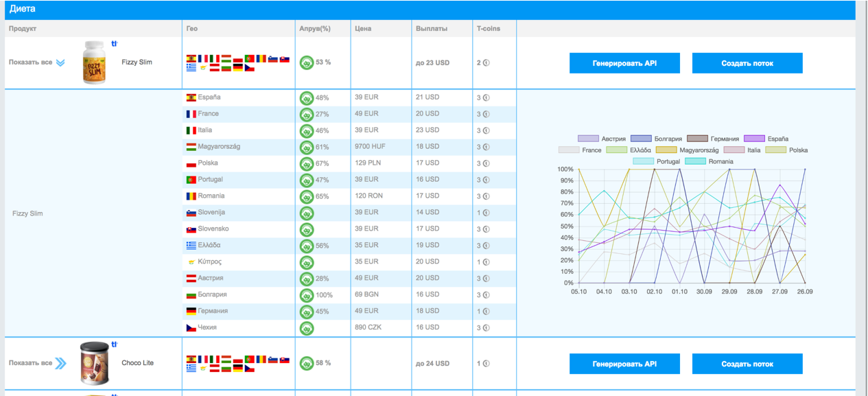Image resolution: width=868 pixels, height=396 pixels.
Task: Click the 'Выплаты' column header
Action: pos(432,29)
